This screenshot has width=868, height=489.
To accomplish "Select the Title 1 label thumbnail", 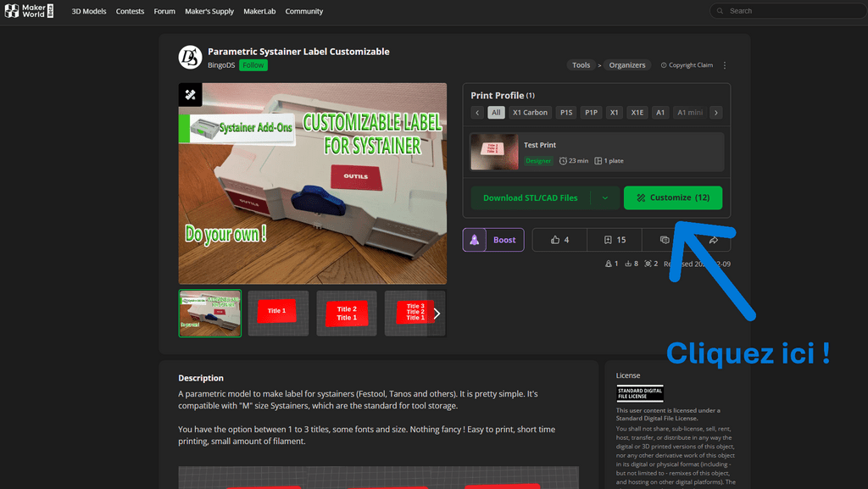I will point(278,314).
